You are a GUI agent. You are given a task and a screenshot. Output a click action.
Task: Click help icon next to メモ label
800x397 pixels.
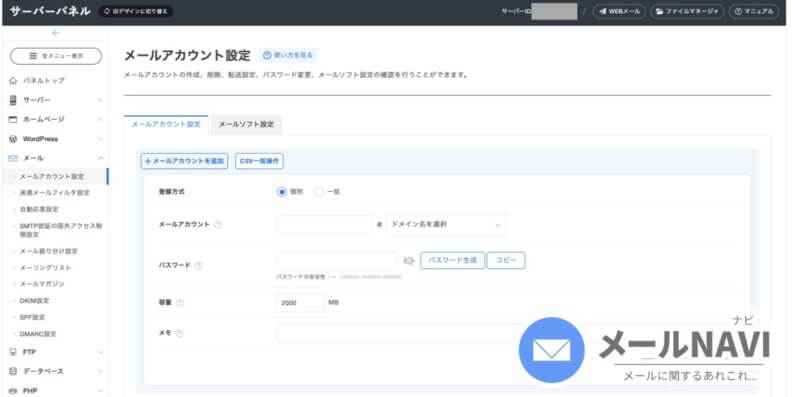pyautogui.click(x=179, y=333)
